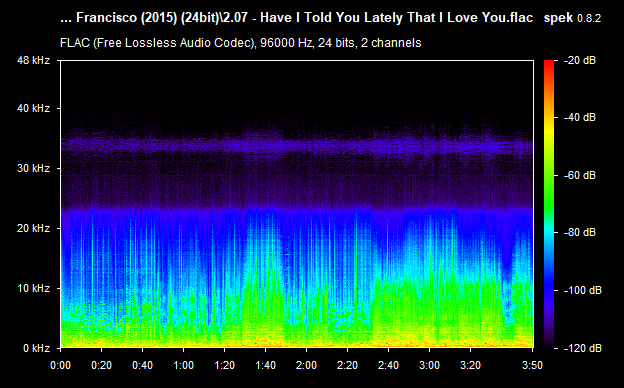Viewport: 624px width, 388px height.
Task: Click the -40 dB scale label
Action: [580, 117]
